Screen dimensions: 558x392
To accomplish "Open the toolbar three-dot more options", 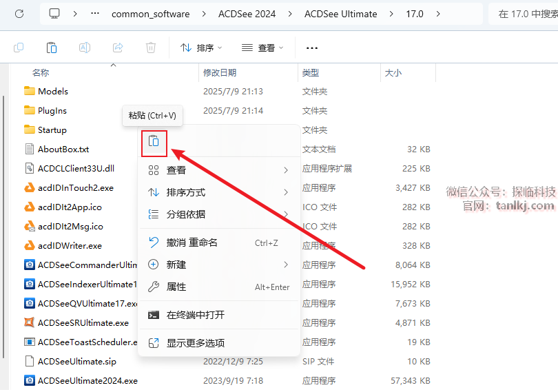I will coord(311,48).
